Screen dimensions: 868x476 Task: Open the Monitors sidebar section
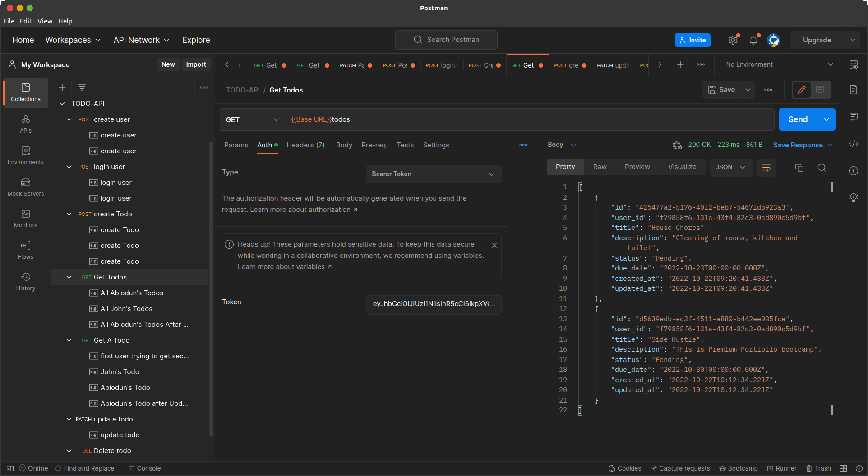(26, 219)
